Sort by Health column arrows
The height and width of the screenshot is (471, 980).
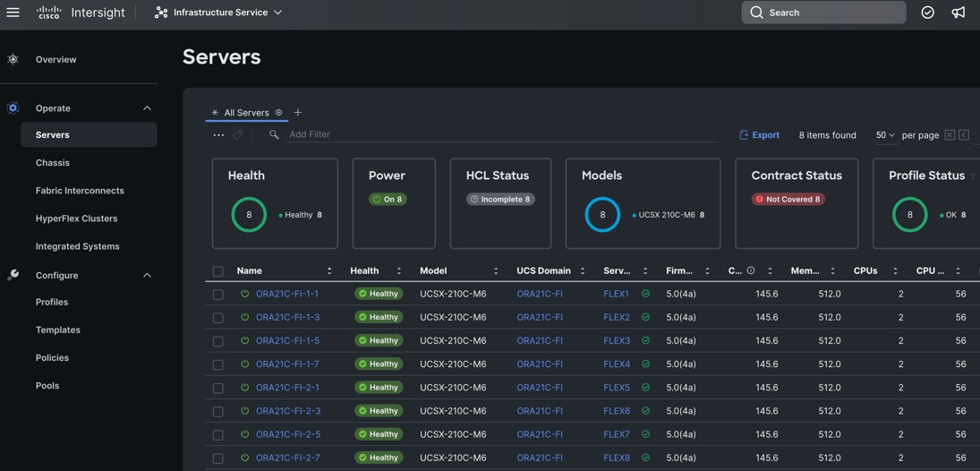(x=399, y=270)
